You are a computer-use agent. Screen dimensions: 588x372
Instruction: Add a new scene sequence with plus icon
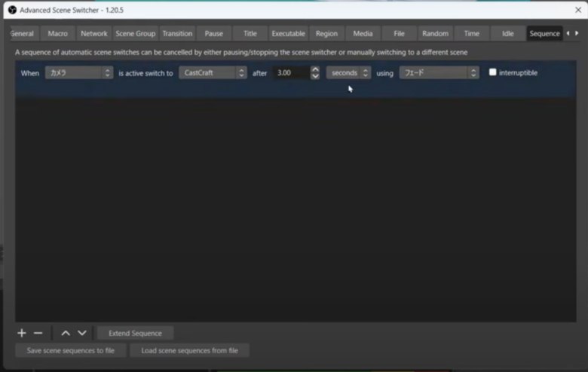coord(22,333)
